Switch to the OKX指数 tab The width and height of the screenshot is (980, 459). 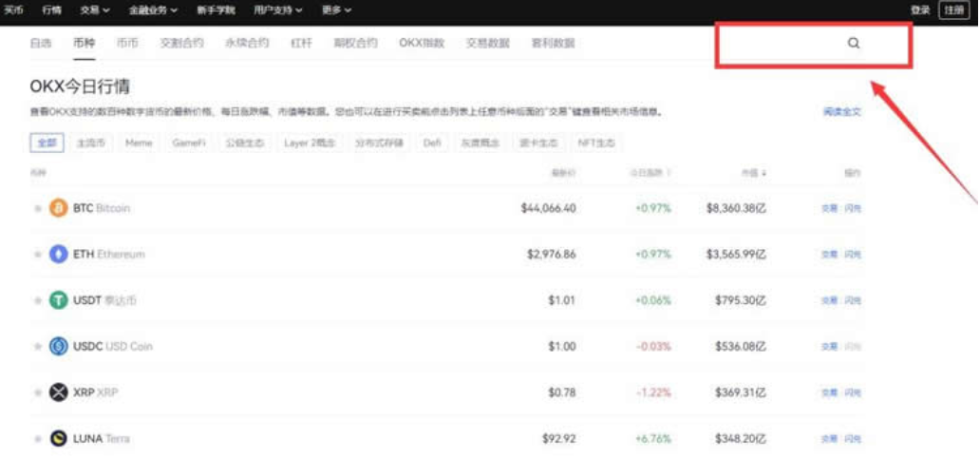point(422,43)
